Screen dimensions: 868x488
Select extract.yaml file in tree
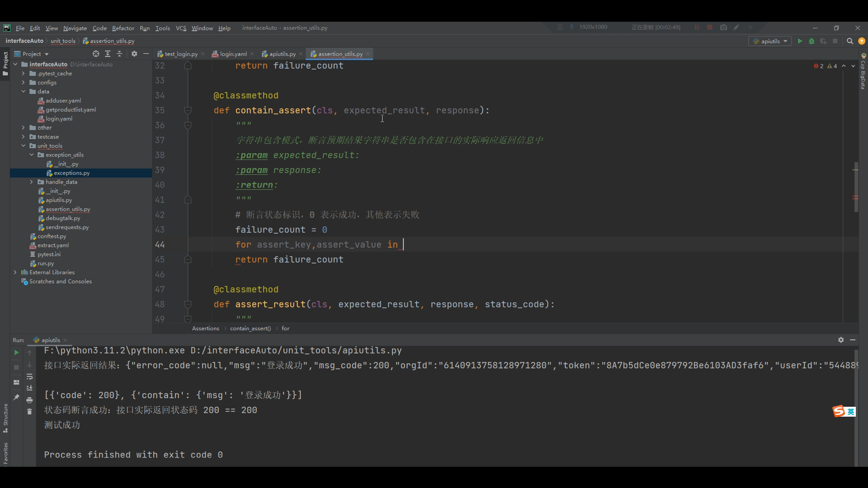[x=53, y=245]
